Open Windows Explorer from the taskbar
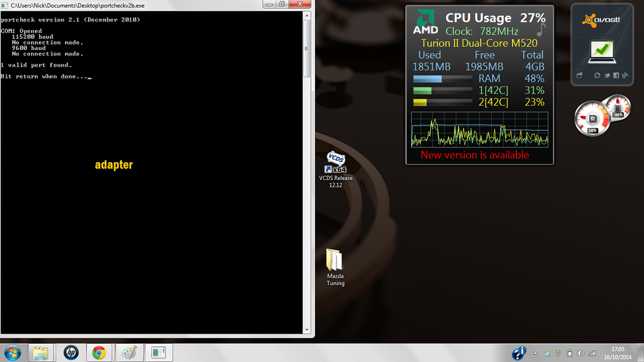The height and width of the screenshot is (362, 644). [x=41, y=353]
